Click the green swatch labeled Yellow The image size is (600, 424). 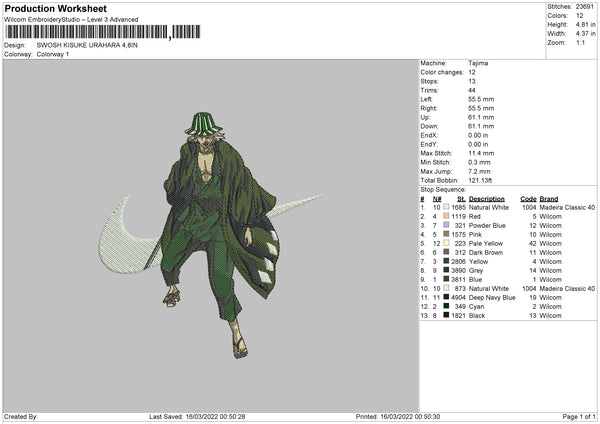click(x=446, y=261)
